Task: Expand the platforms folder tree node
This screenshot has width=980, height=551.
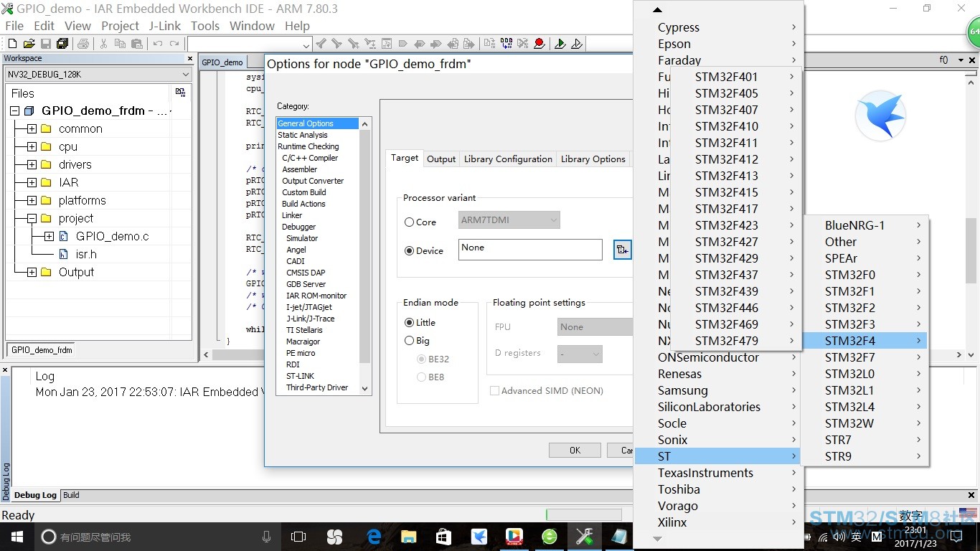Action: [x=32, y=200]
